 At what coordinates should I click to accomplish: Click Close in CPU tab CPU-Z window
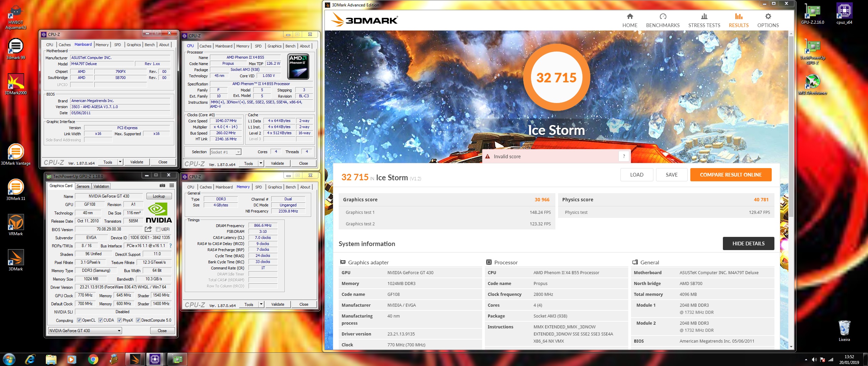point(303,163)
